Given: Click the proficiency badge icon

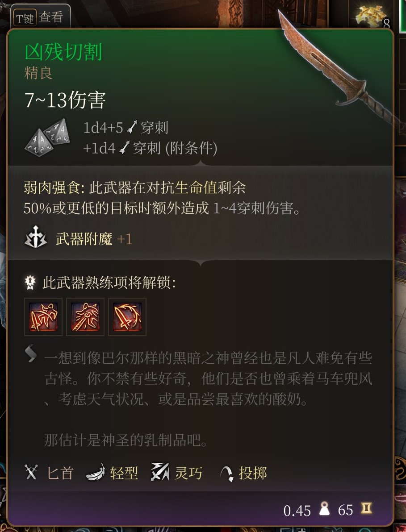Looking at the screenshot, I should click(30, 282).
